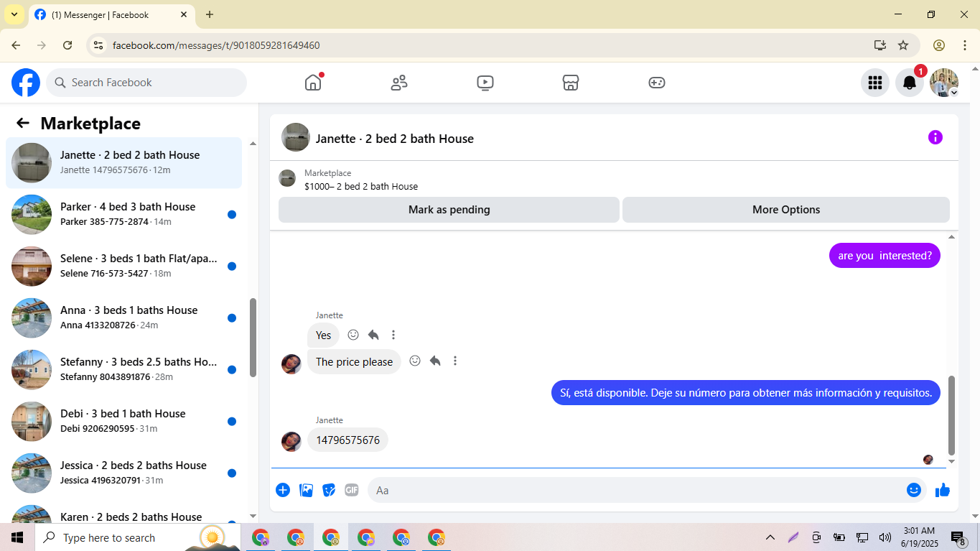This screenshot has width=980, height=551.
Task: Open more options for "The price please"
Action: tap(455, 361)
